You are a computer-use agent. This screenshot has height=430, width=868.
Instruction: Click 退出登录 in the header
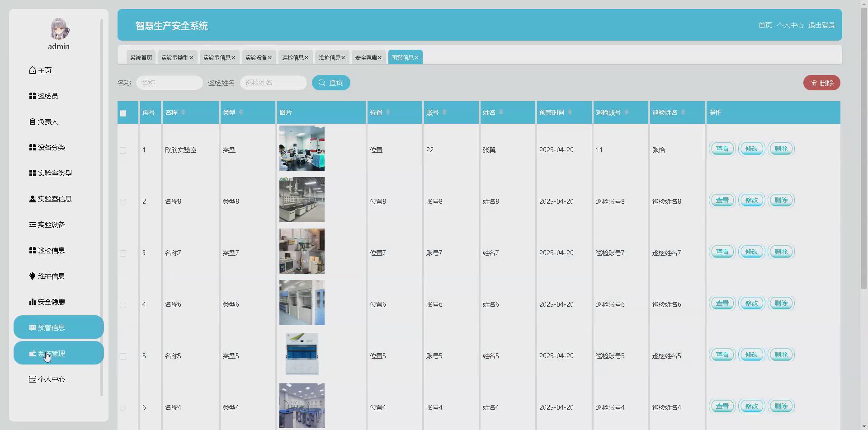click(821, 25)
